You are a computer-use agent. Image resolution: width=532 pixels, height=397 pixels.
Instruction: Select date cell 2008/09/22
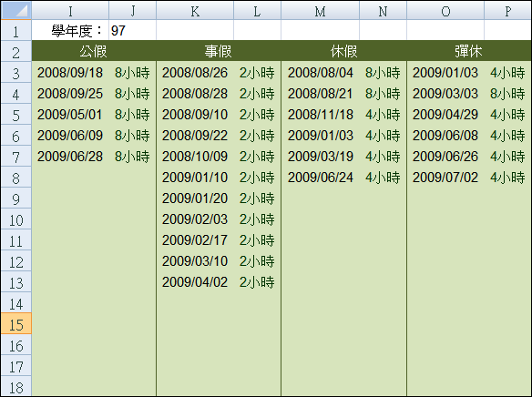[195, 136]
